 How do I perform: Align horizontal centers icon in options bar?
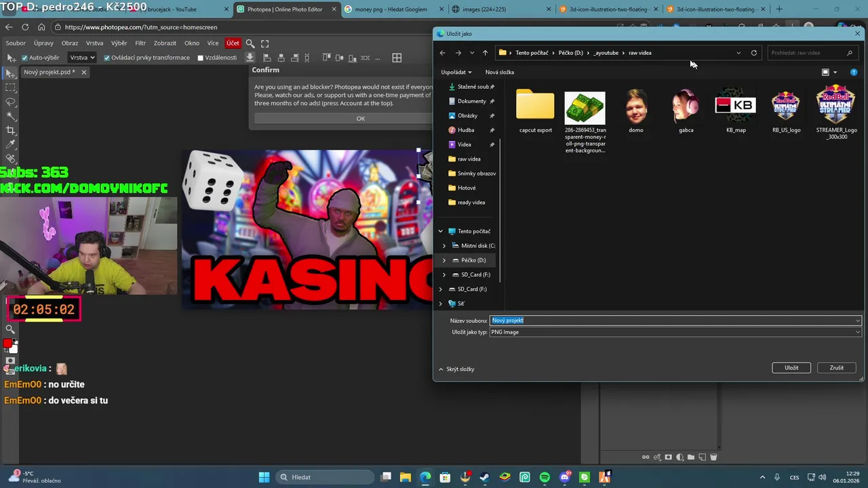click(x=281, y=58)
